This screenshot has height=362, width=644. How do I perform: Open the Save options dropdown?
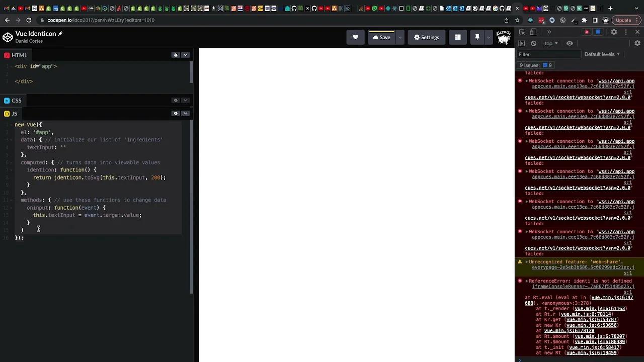click(x=399, y=37)
